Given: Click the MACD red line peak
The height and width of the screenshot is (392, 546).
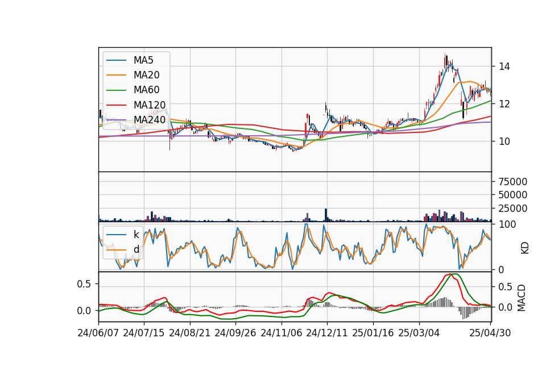Looking at the screenshot, I should (x=449, y=274).
